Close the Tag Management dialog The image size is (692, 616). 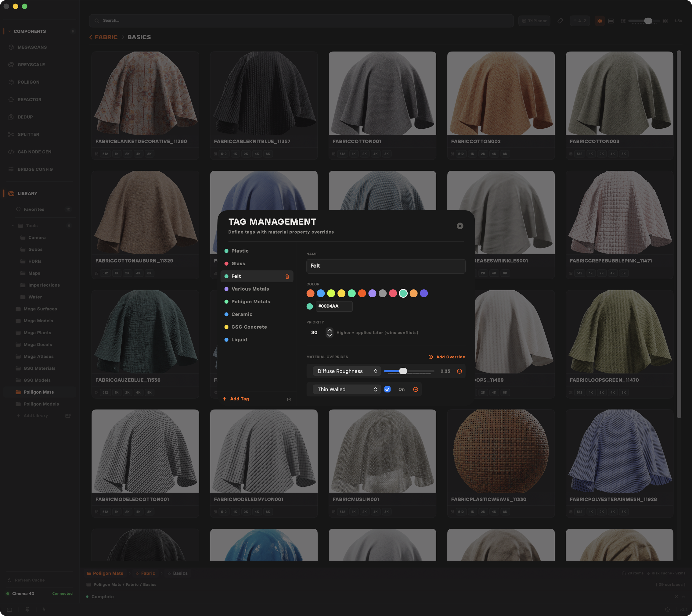click(x=460, y=226)
